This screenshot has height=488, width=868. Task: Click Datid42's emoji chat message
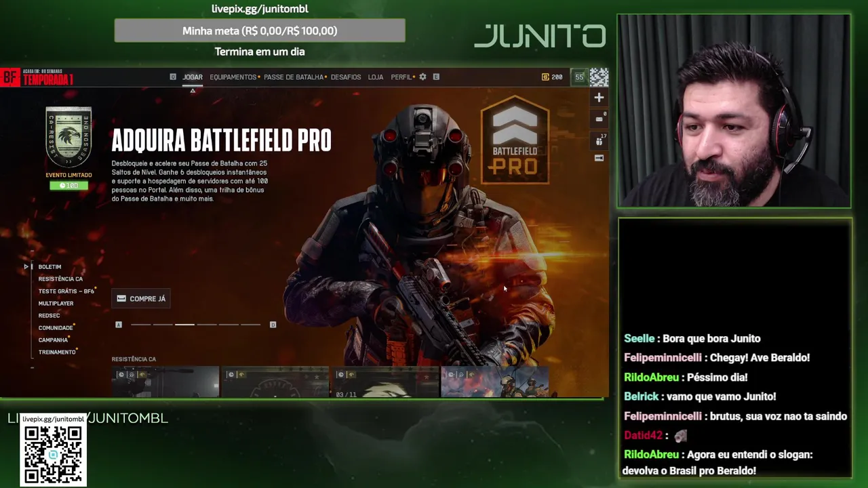tap(656, 436)
